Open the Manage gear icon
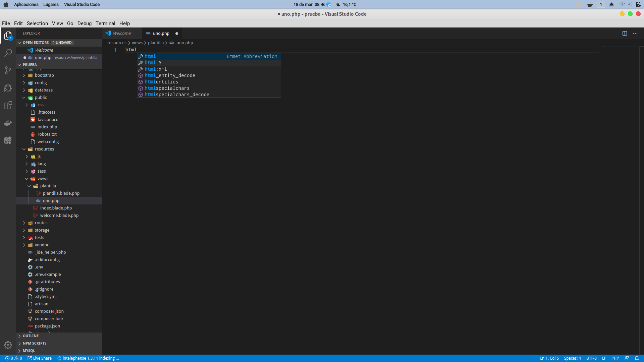The height and width of the screenshot is (362, 644). 8,345
